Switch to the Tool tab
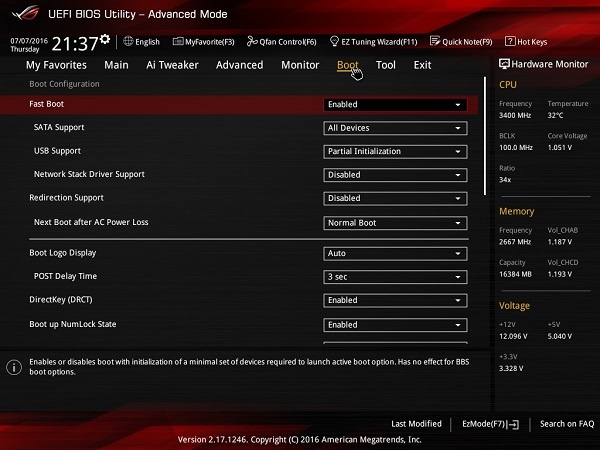Screen dimensions: 600x450 tap(386, 65)
